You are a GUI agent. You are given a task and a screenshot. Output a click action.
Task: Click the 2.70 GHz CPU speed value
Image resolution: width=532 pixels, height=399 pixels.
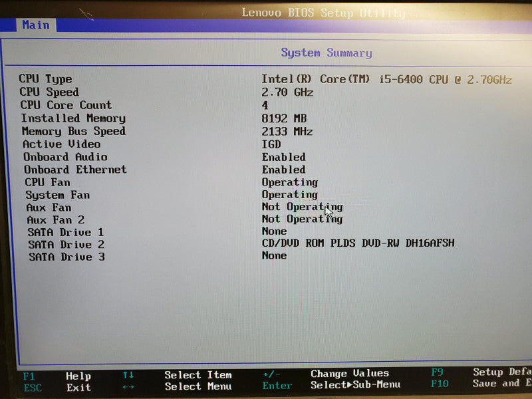tap(287, 92)
